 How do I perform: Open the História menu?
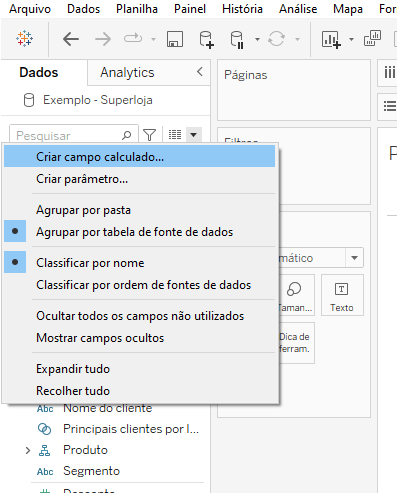coord(242,9)
